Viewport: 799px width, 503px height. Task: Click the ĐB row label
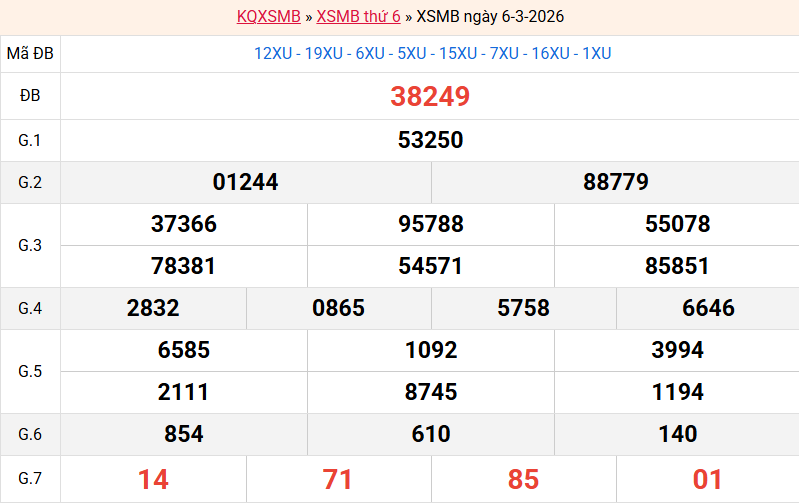(x=30, y=97)
